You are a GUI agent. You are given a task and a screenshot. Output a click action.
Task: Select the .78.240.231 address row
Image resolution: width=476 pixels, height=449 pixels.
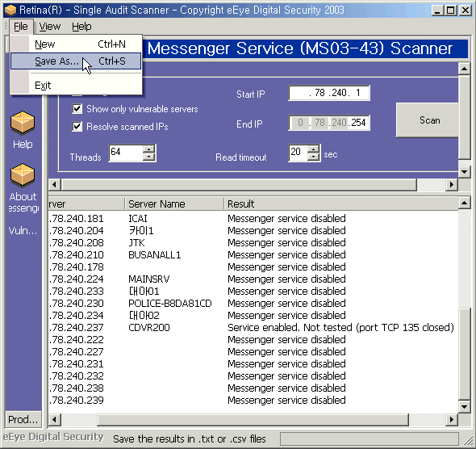pos(253,364)
